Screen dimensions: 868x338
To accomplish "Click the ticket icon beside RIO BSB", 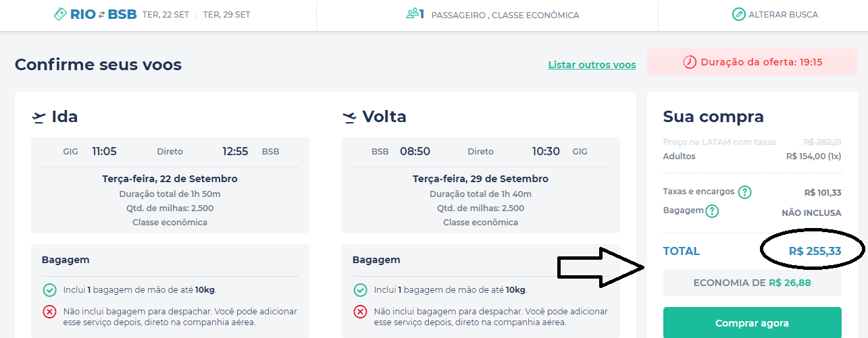I will point(60,14).
